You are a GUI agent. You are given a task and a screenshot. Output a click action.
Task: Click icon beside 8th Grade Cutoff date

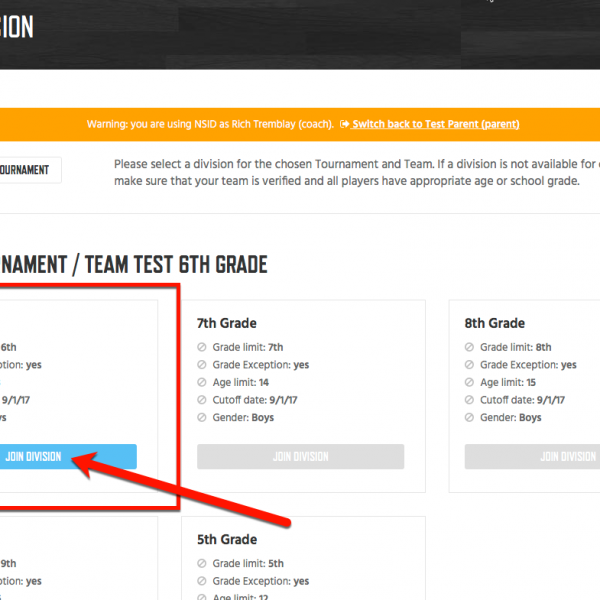469,400
